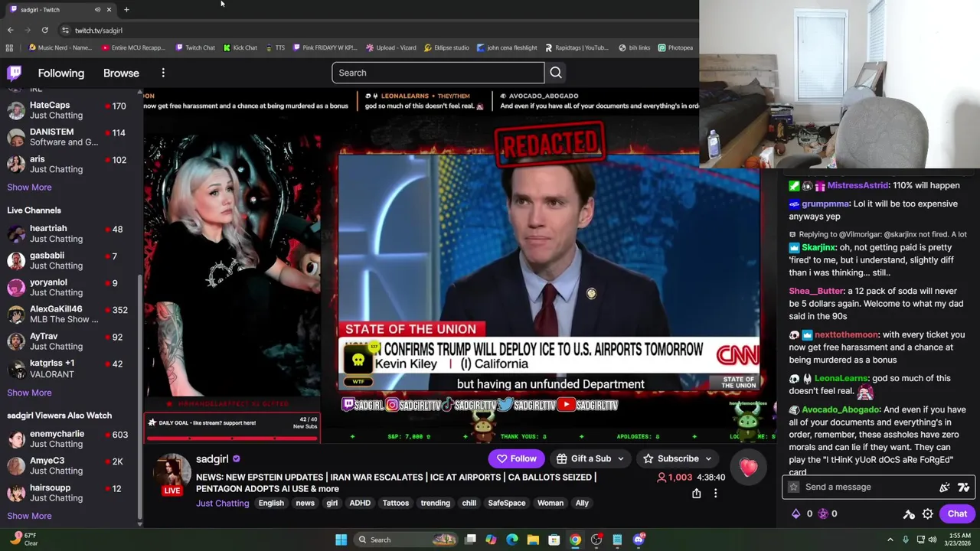Reload the page with the refresh icon

(44, 30)
